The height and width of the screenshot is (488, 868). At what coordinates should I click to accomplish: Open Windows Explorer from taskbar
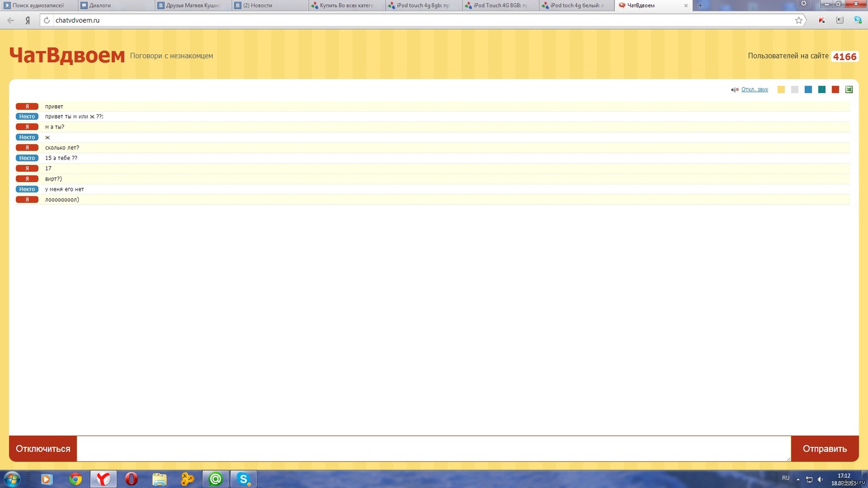(x=159, y=479)
